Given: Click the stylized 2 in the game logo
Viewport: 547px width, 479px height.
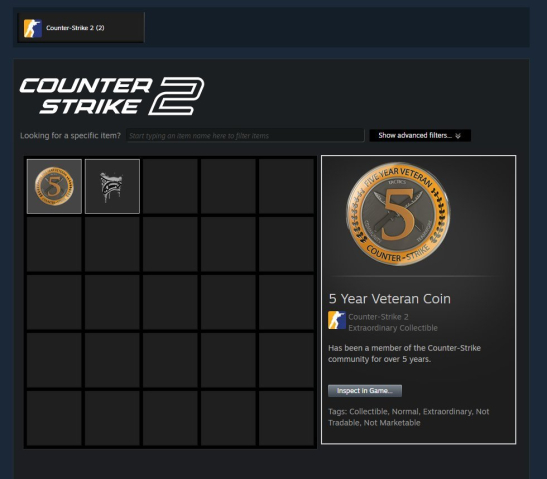Looking at the screenshot, I should coord(177,96).
